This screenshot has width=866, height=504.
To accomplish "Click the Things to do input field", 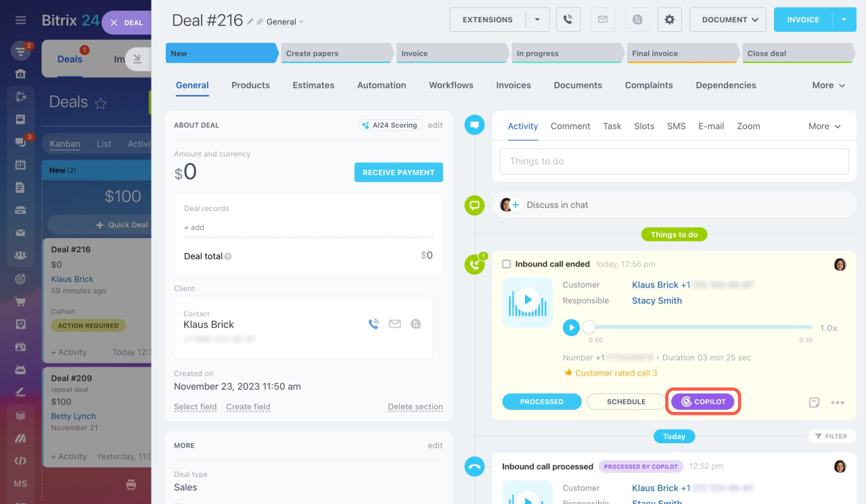I will pyautogui.click(x=673, y=161).
